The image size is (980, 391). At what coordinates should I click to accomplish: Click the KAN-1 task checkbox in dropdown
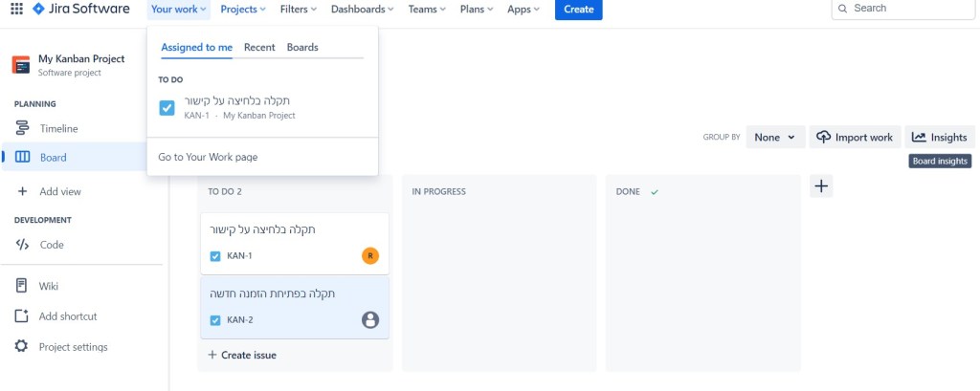tap(167, 108)
